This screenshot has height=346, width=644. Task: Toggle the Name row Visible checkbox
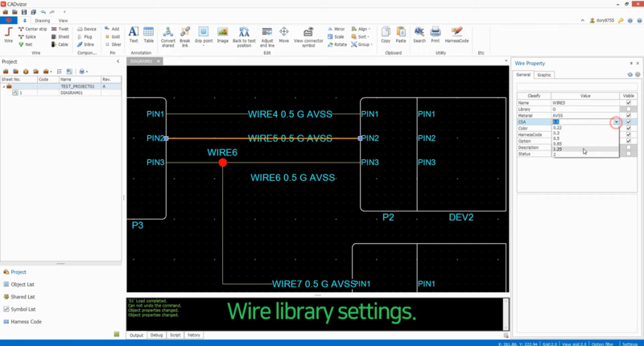pos(629,103)
